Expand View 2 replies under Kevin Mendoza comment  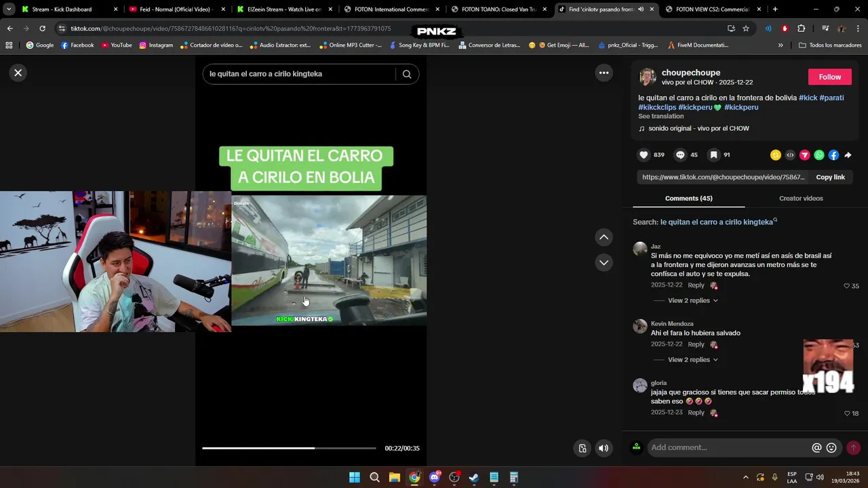[x=692, y=359]
